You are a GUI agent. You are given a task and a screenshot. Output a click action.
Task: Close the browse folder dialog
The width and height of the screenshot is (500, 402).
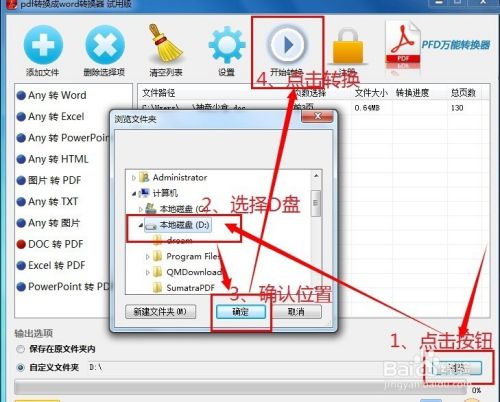click(317, 116)
